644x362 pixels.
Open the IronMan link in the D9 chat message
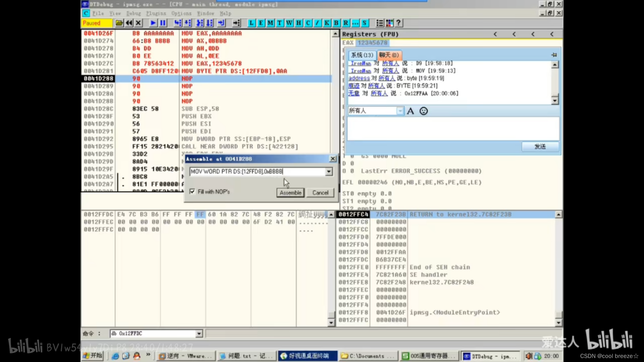(361, 63)
